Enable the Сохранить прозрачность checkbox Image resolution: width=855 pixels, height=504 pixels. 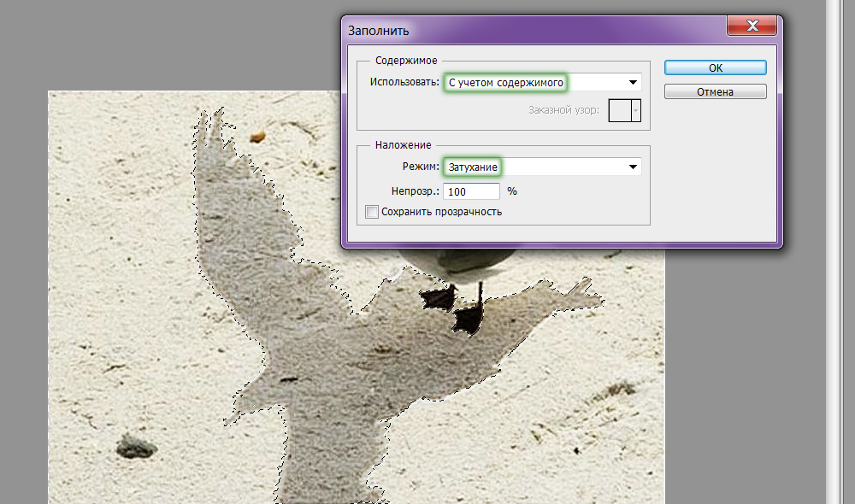tap(372, 211)
